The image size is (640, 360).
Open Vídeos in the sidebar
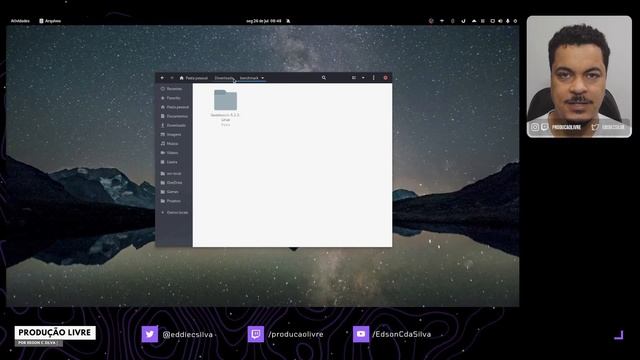point(170,153)
